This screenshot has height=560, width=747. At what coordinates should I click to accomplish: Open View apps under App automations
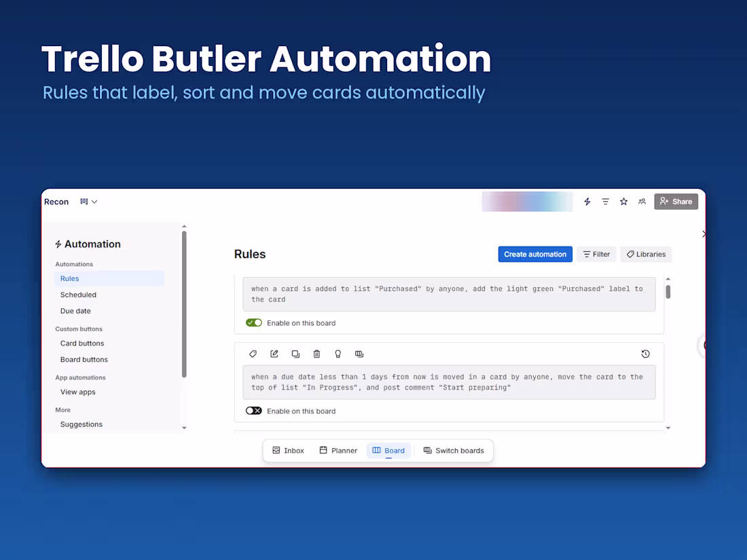(x=77, y=392)
